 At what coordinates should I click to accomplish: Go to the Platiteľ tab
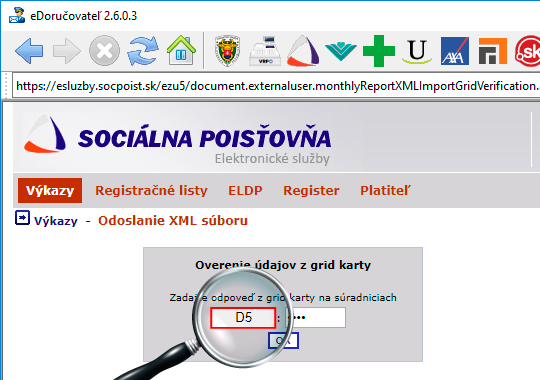[x=385, y=191]
